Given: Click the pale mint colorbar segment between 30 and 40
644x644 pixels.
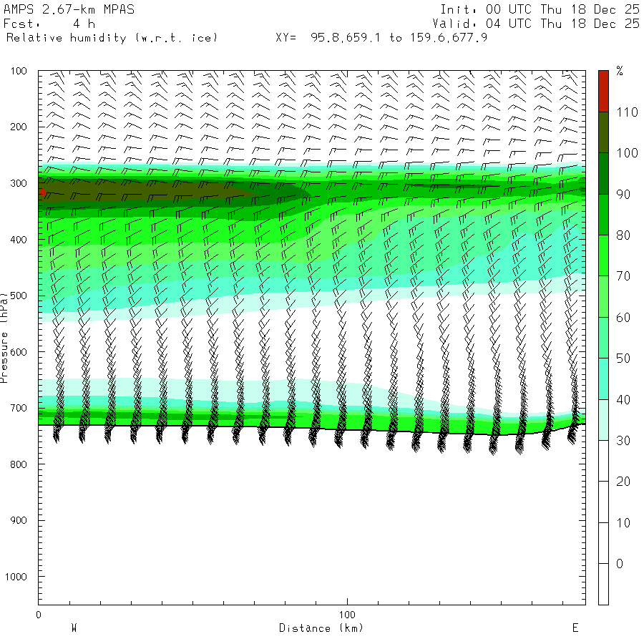Looking at the screenshot, I should (x=603, y=420).
